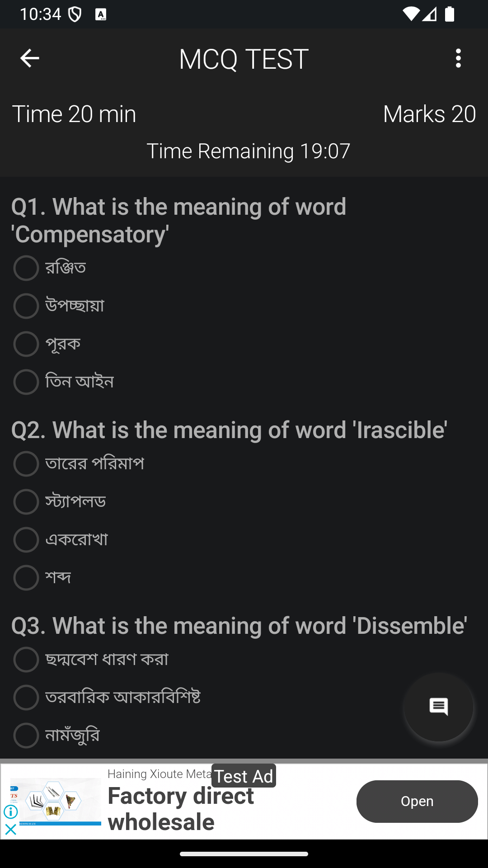
Task: Tap the shield icon in status bar
Action: point(75,14)
